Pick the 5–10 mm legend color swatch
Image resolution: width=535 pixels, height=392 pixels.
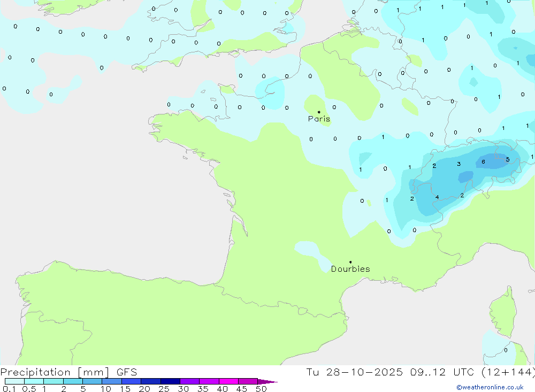point(92,381)
